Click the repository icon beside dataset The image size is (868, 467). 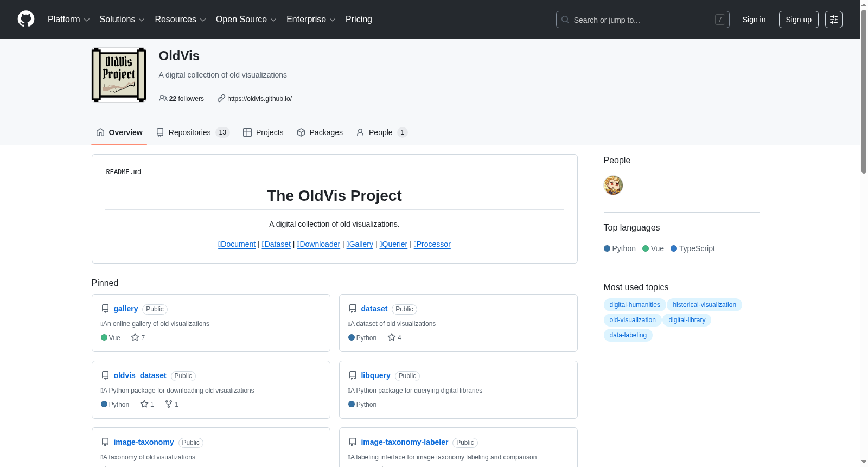[353, 309]
